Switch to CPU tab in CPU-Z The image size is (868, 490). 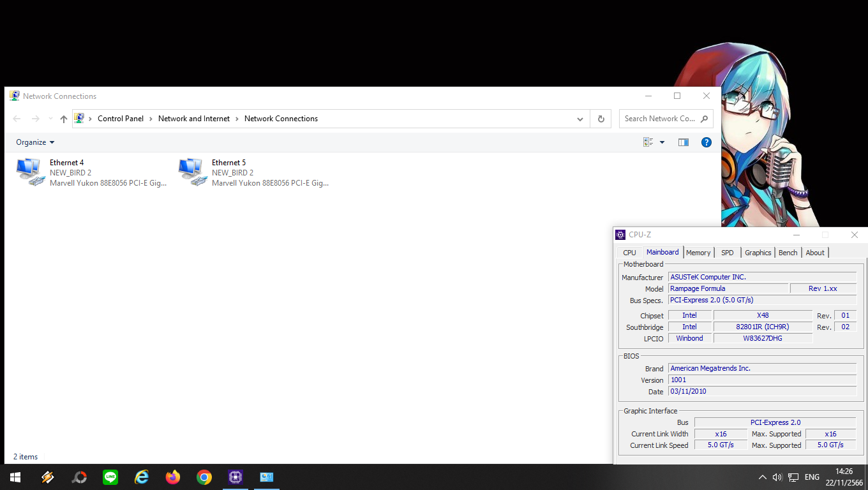pyautogui.click(x=629, y=253)
